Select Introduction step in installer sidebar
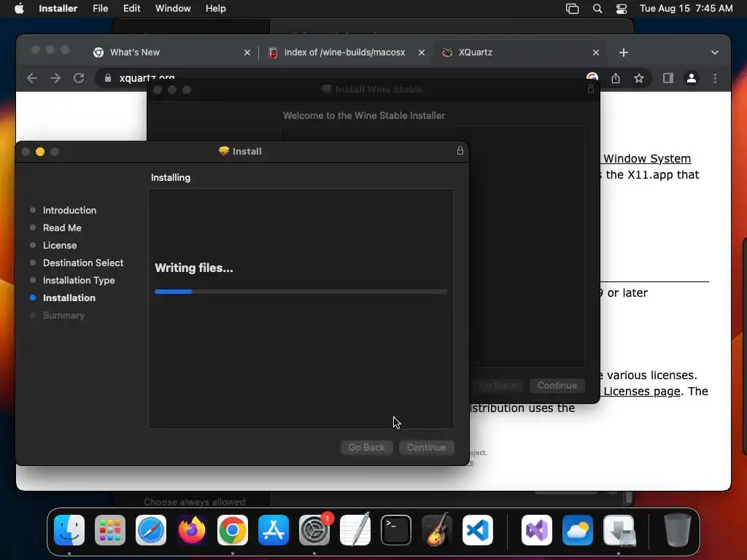This screenshot has height=560, width=747. click(x=69, y=210)
